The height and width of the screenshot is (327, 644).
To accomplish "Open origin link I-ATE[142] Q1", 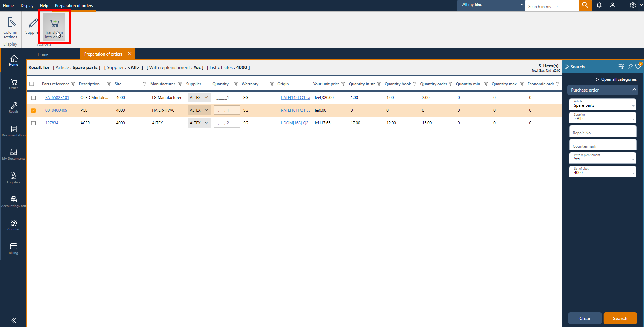I will tap(295, 98).
